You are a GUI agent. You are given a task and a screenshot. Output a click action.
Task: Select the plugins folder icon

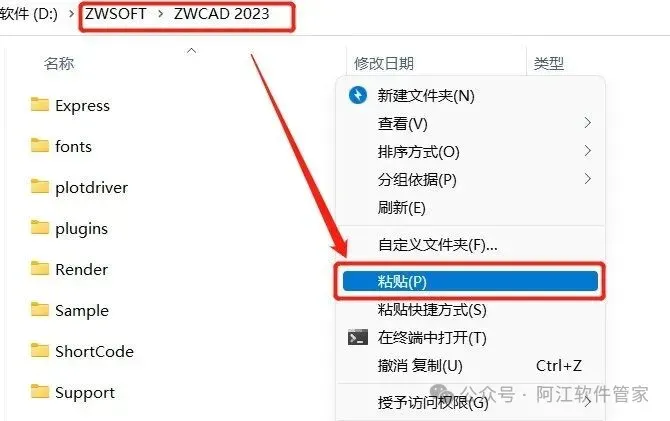coord(40,227)
